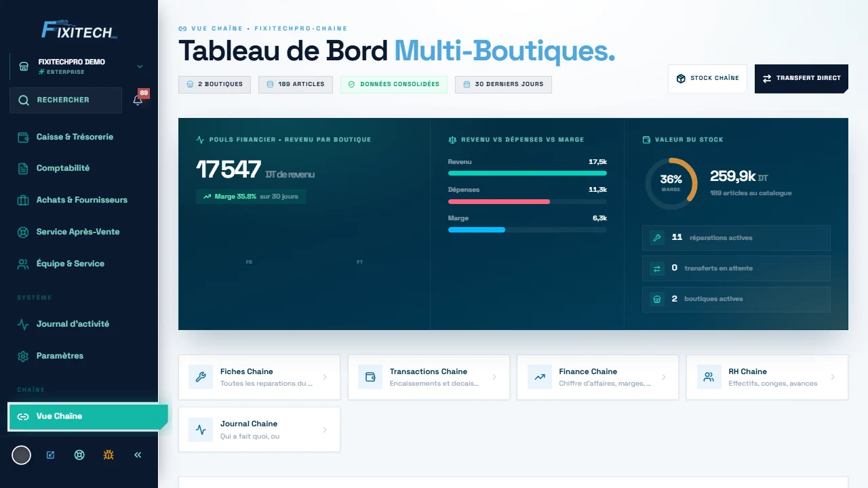Click the Dépenses progress bar

pos(528,201)
